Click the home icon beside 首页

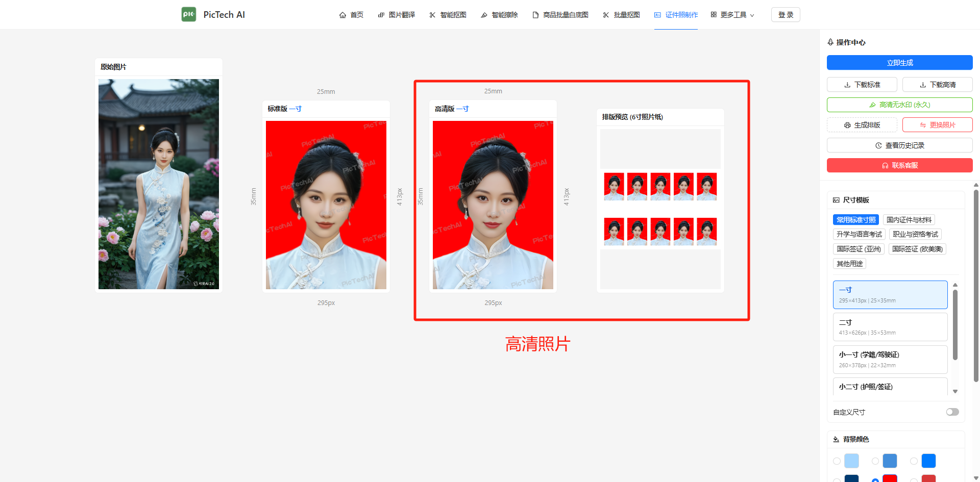[x=342, y=15]
